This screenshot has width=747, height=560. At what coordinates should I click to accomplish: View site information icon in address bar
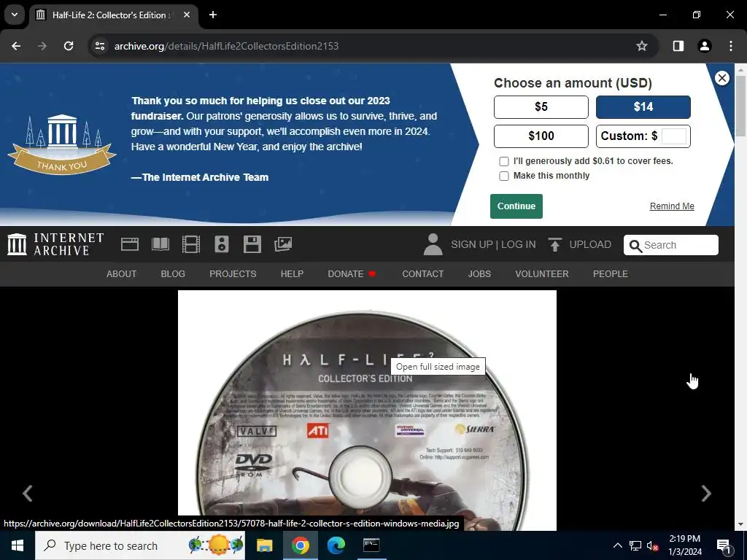click(100, 46)
